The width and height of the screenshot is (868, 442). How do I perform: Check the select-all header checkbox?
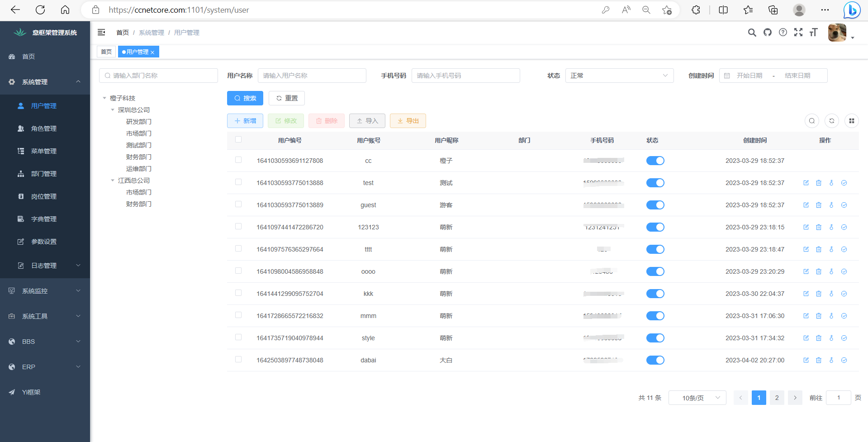click(x=238, y=140)
